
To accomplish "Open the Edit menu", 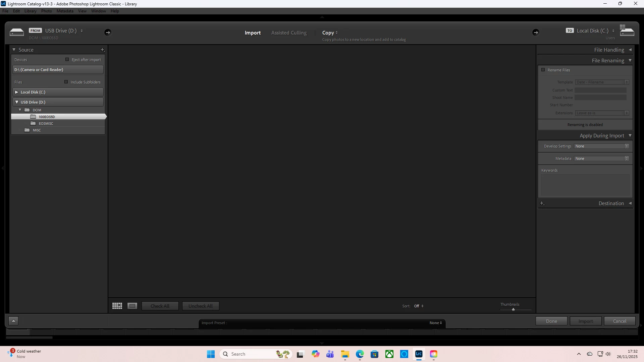I will click(16, 11).
